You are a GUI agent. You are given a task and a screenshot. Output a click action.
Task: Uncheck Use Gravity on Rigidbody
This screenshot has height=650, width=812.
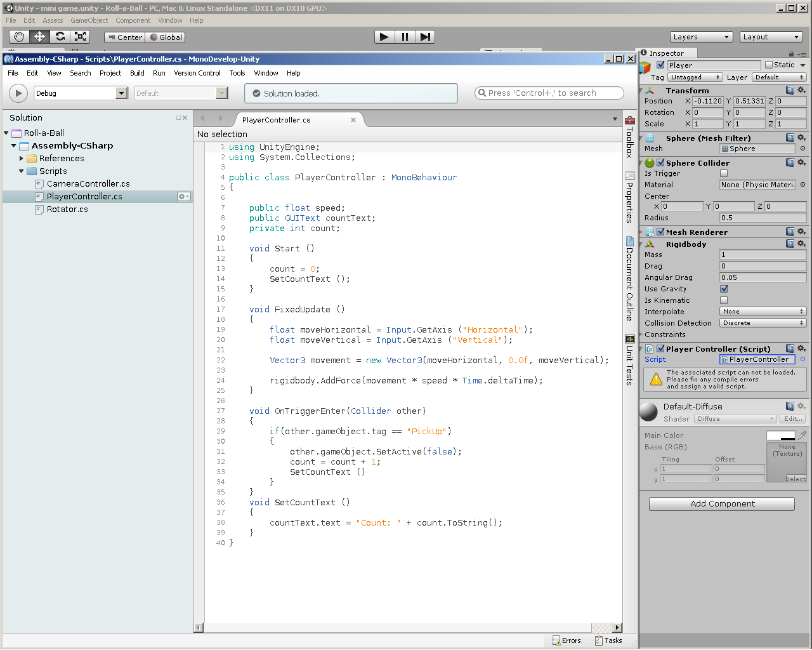coord(724,289)
